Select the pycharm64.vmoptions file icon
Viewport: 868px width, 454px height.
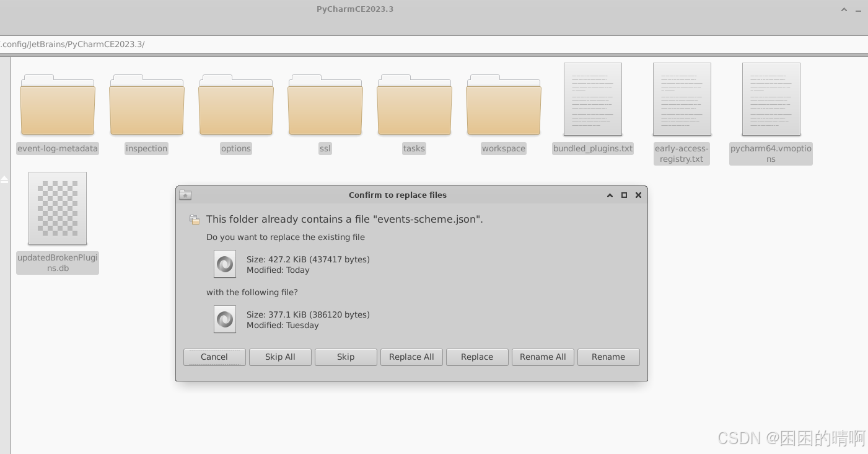pos(771,99)
